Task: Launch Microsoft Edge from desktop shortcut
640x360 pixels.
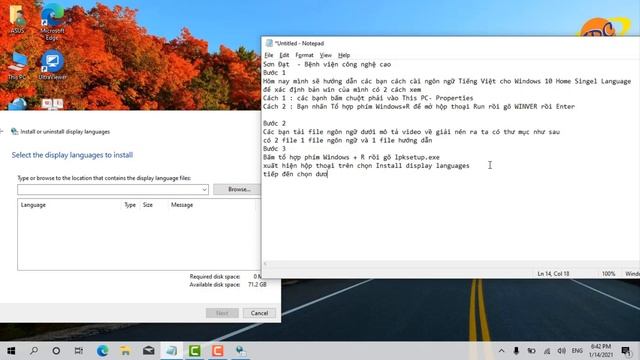Action: coord(52,21)
